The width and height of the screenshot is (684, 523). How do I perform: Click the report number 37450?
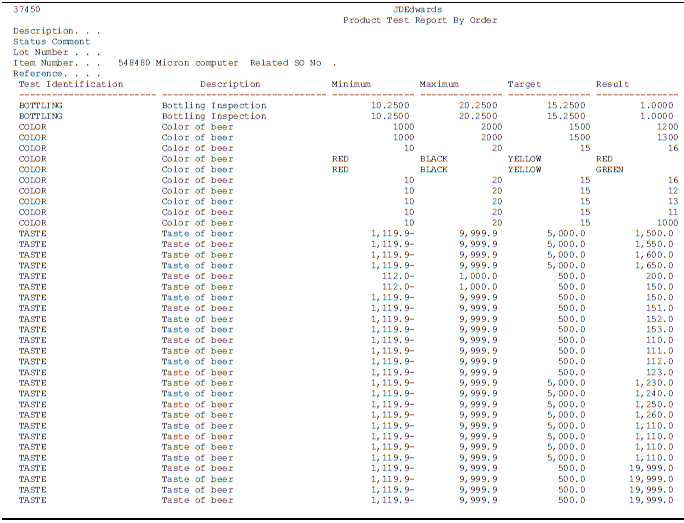pos(27,9)
